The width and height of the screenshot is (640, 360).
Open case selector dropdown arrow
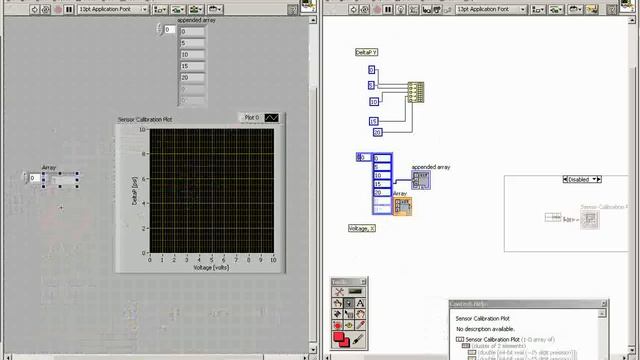tap(594, 179)
